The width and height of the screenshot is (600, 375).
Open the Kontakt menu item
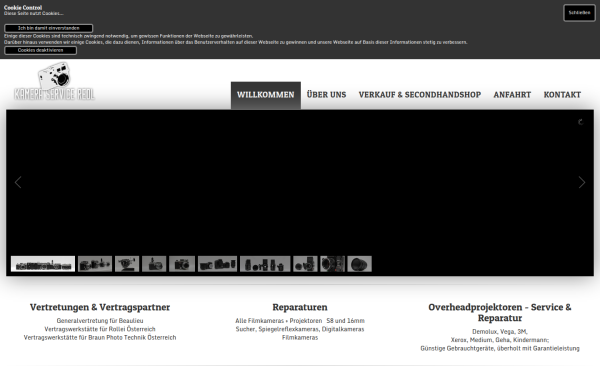coord(562,95)
